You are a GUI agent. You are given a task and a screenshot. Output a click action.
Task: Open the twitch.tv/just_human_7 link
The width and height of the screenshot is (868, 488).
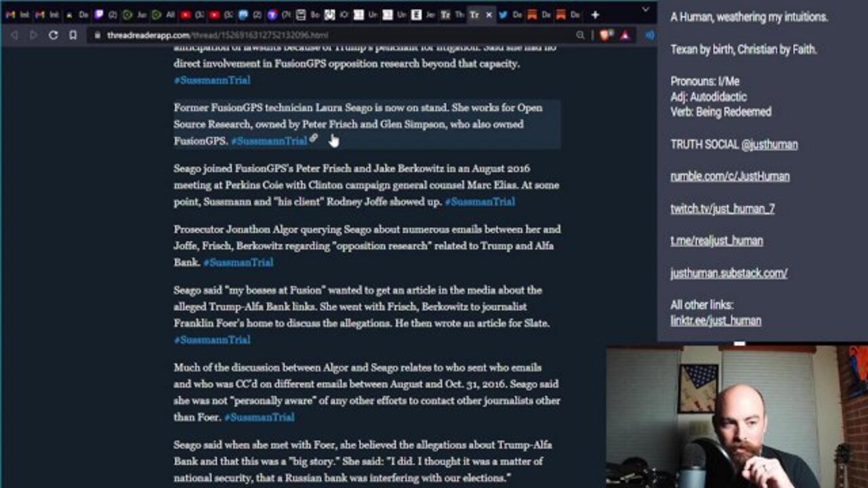[x=723, y=209]
